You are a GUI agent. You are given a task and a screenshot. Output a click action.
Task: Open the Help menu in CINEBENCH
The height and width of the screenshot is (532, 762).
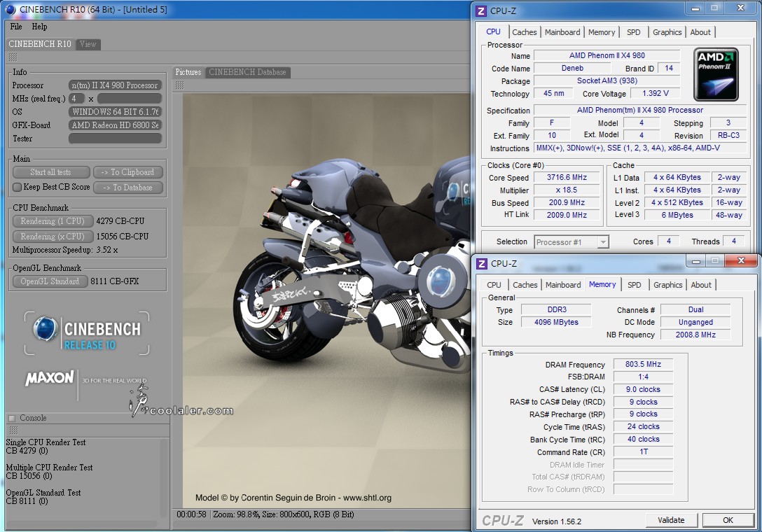pyautogui.click(x=39, y=27)
